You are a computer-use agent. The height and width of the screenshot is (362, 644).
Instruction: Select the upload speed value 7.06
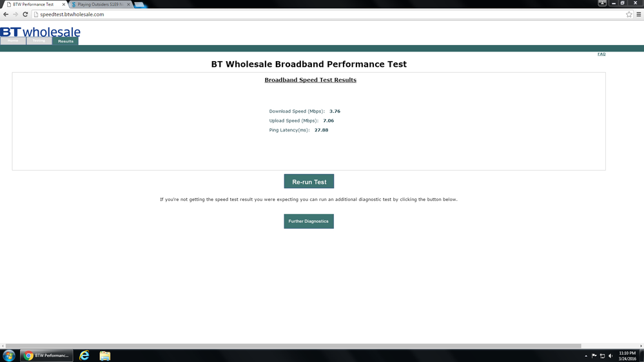click(x=329, y=120)
